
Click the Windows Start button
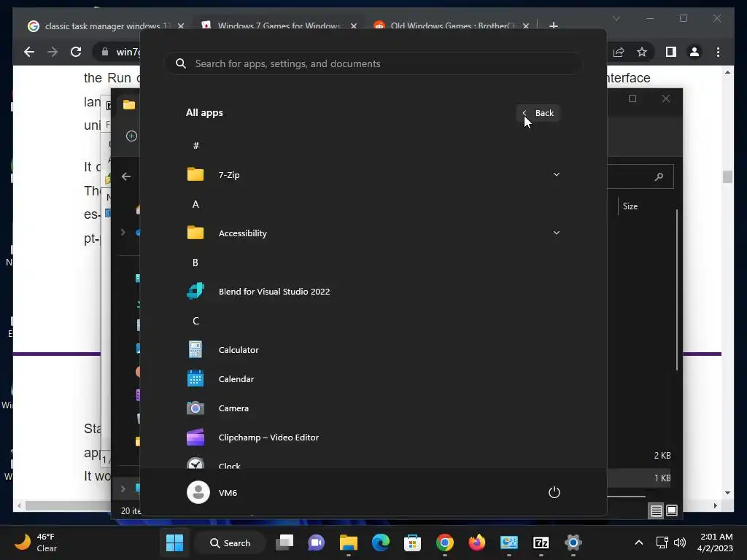pos(174,542)
